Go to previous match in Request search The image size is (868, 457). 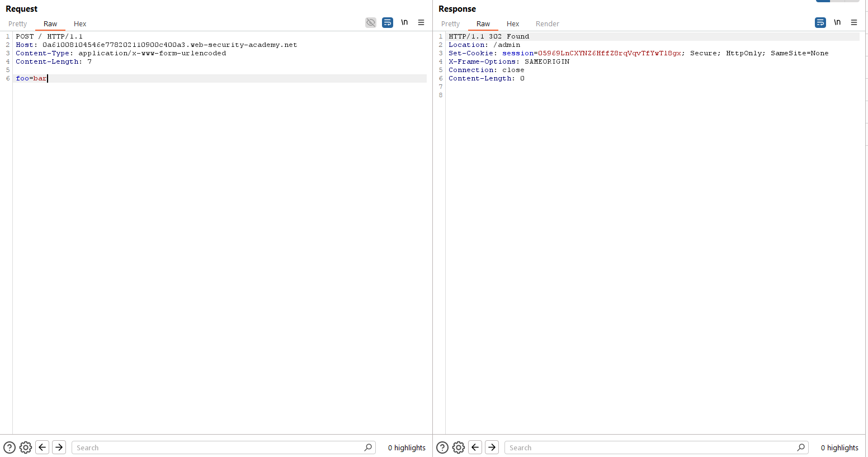pos(43,448)
